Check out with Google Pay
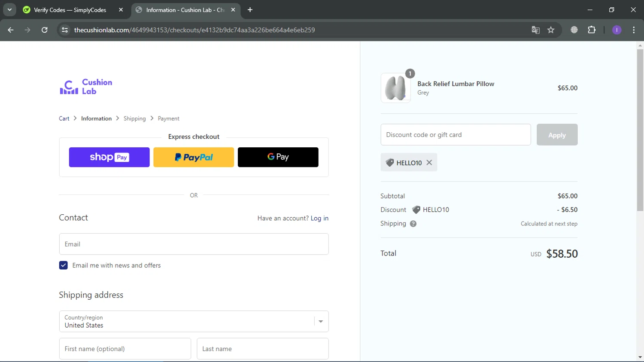The image size is (644, 362). [x=278, y=157]
